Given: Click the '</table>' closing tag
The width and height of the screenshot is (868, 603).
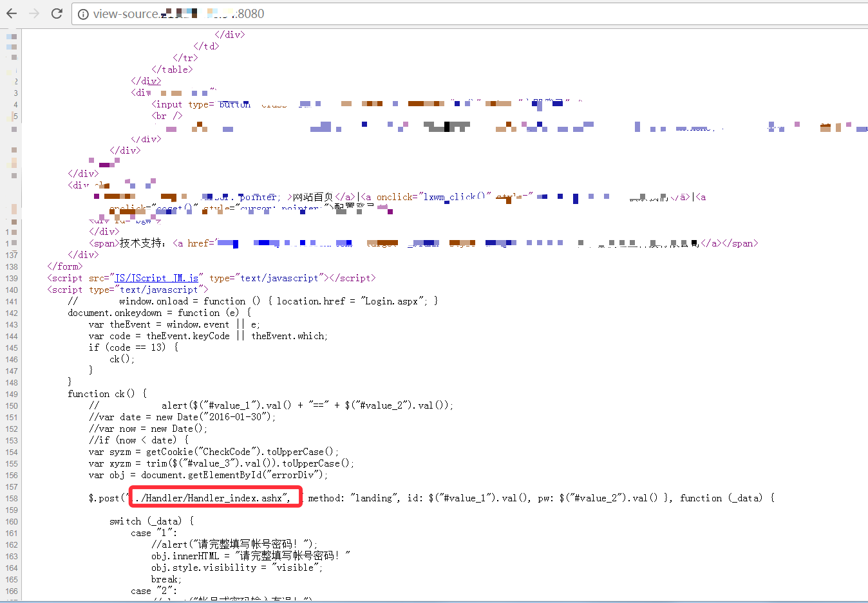Looking at the screenshot, I should click(172, 70).
